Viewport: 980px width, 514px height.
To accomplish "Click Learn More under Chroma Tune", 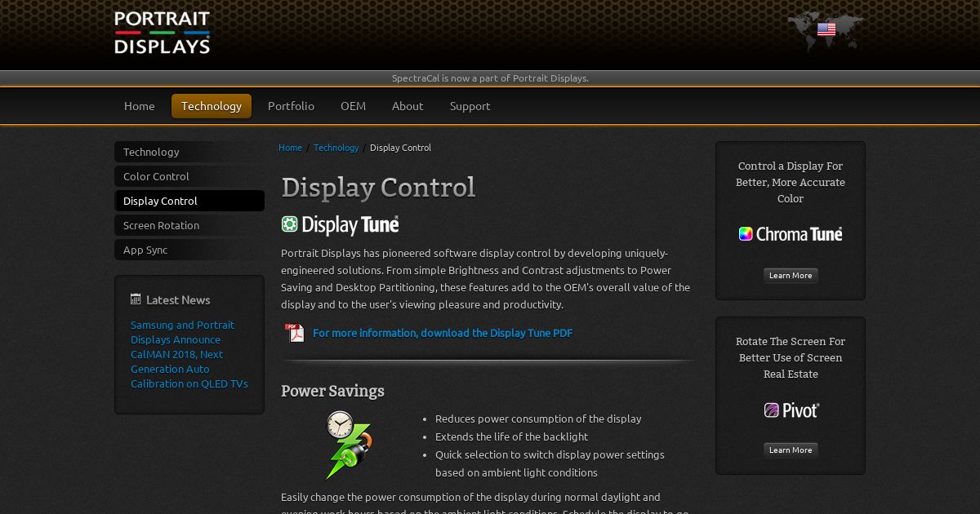I will click(791, 276).
